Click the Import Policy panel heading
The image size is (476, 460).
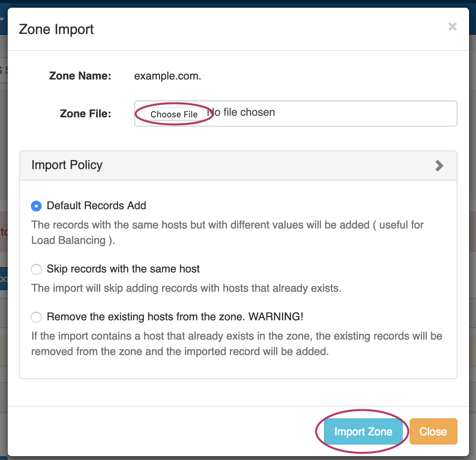67,165
